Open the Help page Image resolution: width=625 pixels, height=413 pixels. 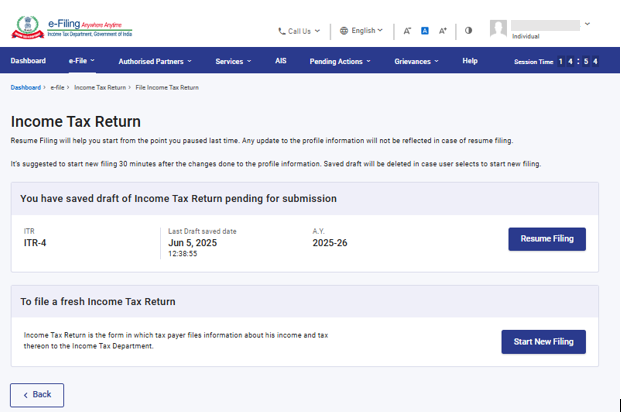tap(469, 61)
